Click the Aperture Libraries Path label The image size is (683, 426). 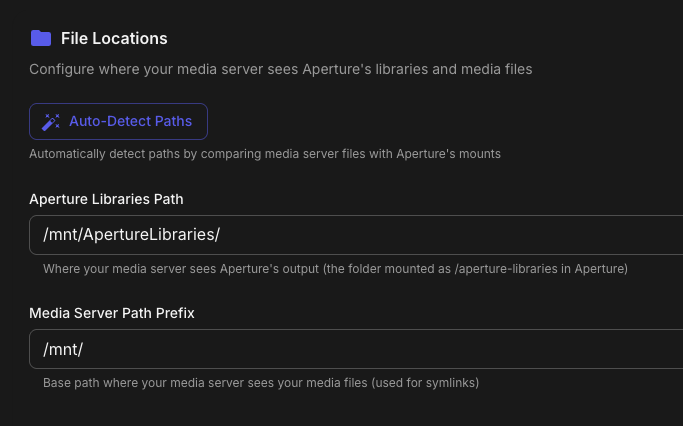tap(106, 199)
